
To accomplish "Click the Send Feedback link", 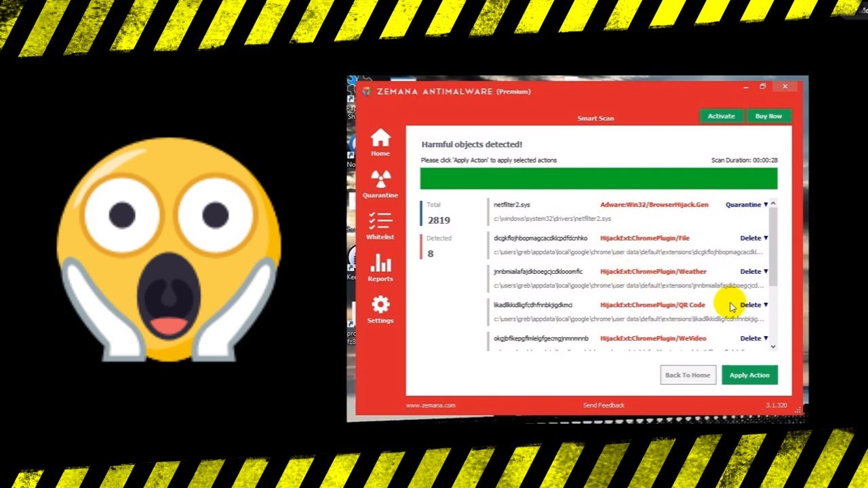I will 604,405.
